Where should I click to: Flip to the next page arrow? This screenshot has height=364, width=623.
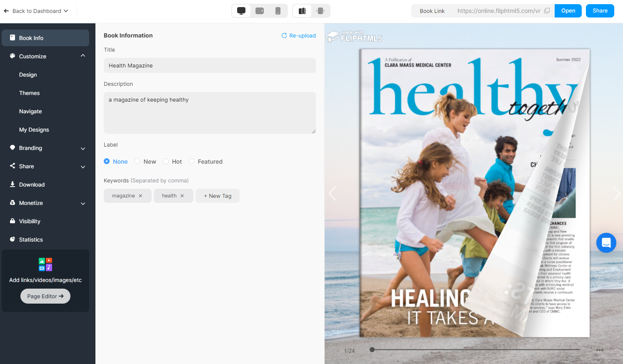point(616,194)
